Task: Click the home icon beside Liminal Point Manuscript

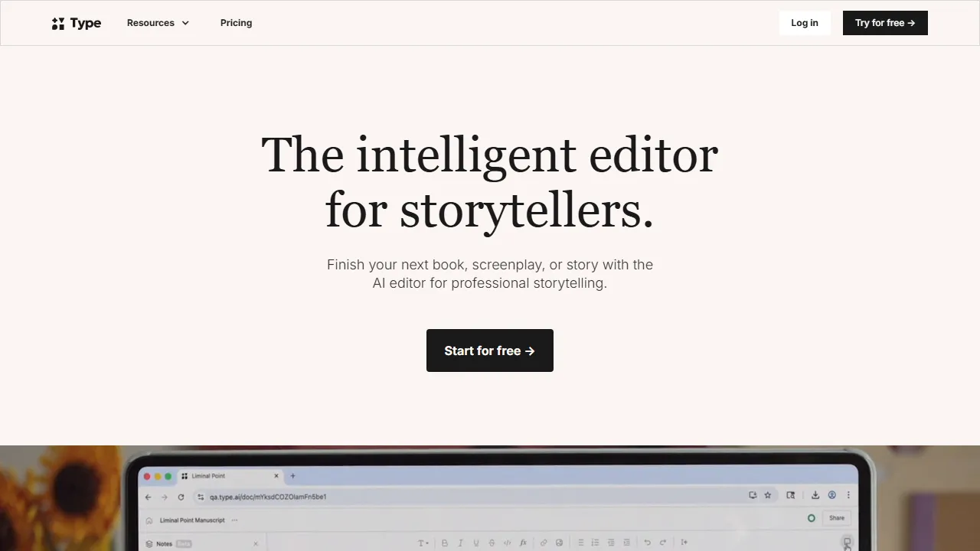Action: coord(149,520)
